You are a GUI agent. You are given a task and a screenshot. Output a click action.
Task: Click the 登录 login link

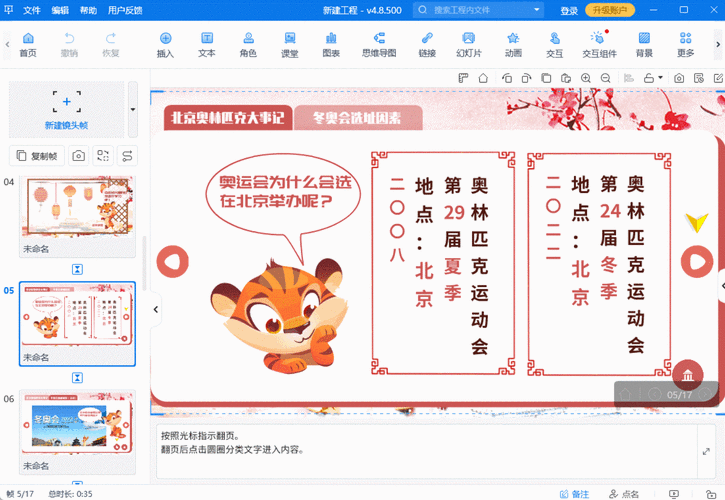point(569,11)
